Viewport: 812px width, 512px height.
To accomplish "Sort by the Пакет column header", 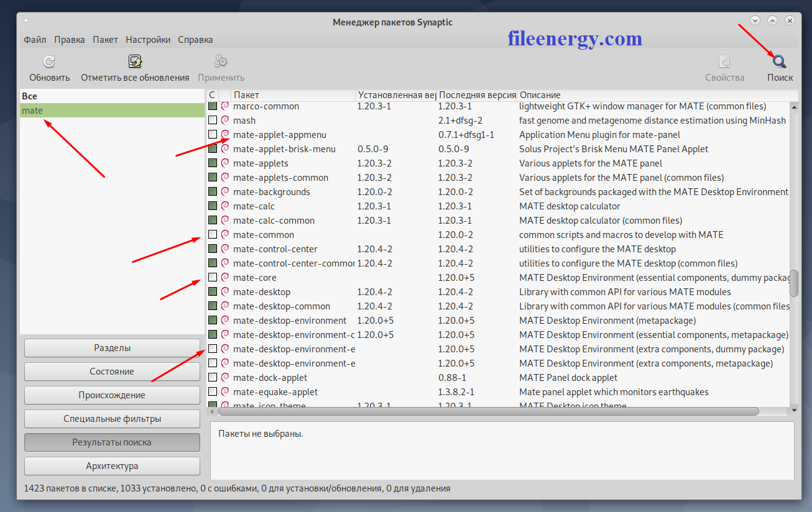I will [x=293, y=95].
